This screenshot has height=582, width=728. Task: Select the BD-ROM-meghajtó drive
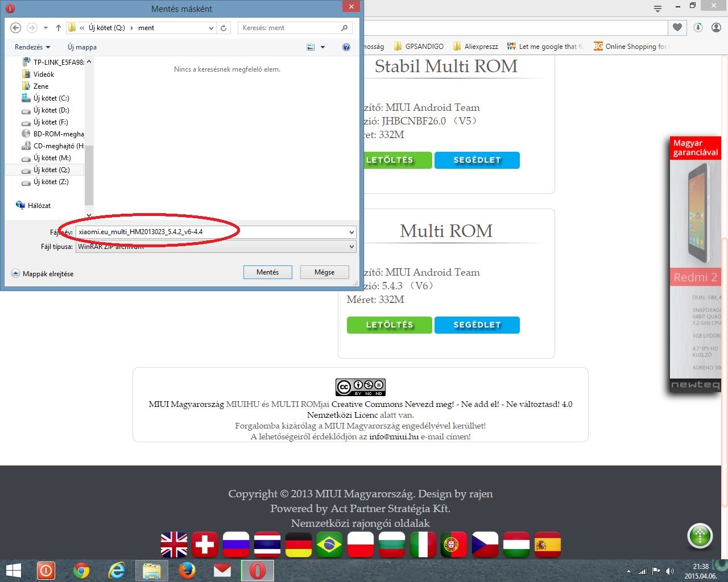pyautogui.click(x=53, y=134)
